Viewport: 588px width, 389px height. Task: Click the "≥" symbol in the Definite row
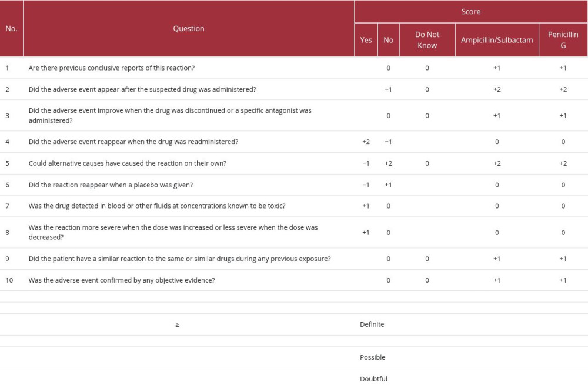coord(178,324)
